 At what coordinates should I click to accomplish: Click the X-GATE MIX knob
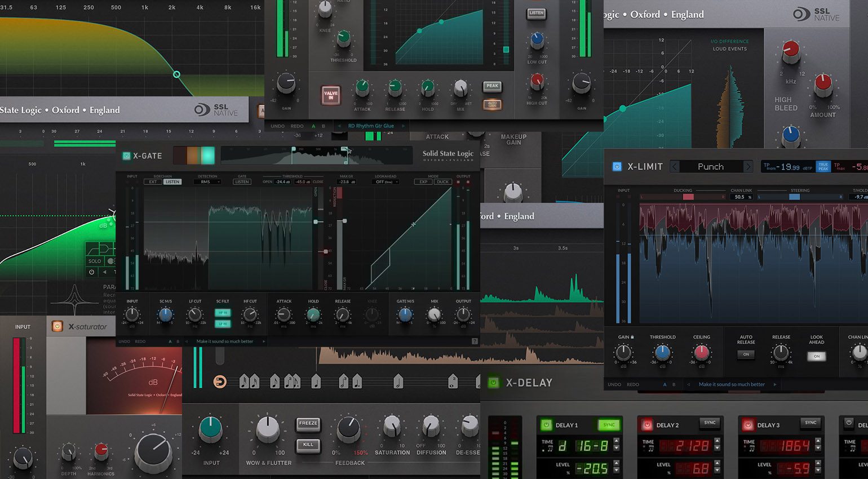434,315
